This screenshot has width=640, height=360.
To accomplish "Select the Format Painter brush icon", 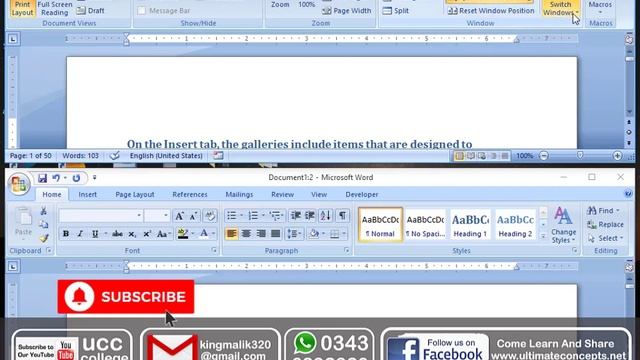I will pyautogui.click(x=43, y=238).
